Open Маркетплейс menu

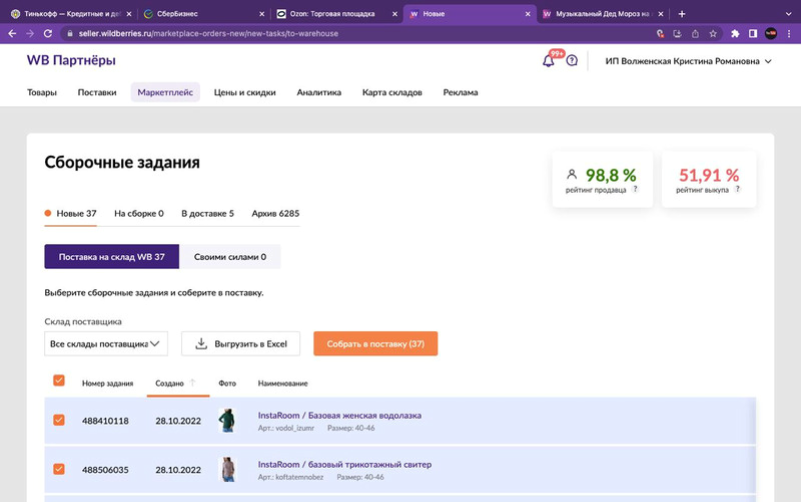point(165,92)
